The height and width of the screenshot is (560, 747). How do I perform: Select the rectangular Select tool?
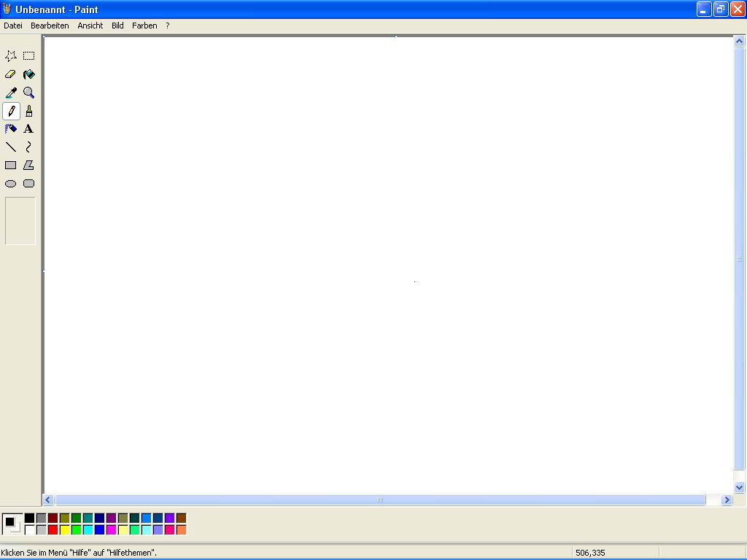point(29,55)
